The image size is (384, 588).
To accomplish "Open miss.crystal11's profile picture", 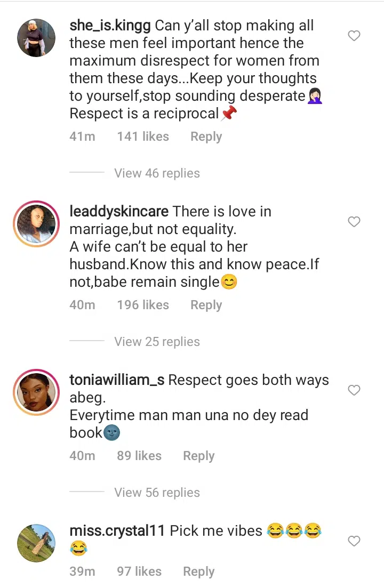I will point(36,543).
